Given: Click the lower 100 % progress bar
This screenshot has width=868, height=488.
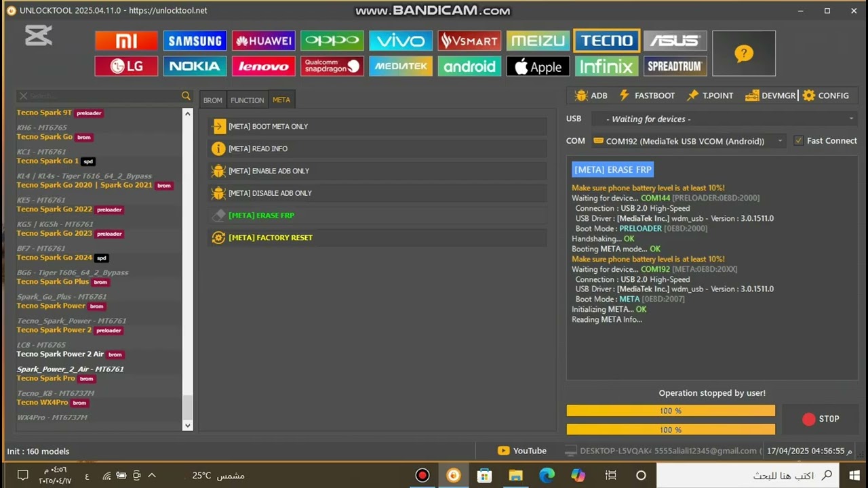Looking at the screenshot, I should click(671, 429).
